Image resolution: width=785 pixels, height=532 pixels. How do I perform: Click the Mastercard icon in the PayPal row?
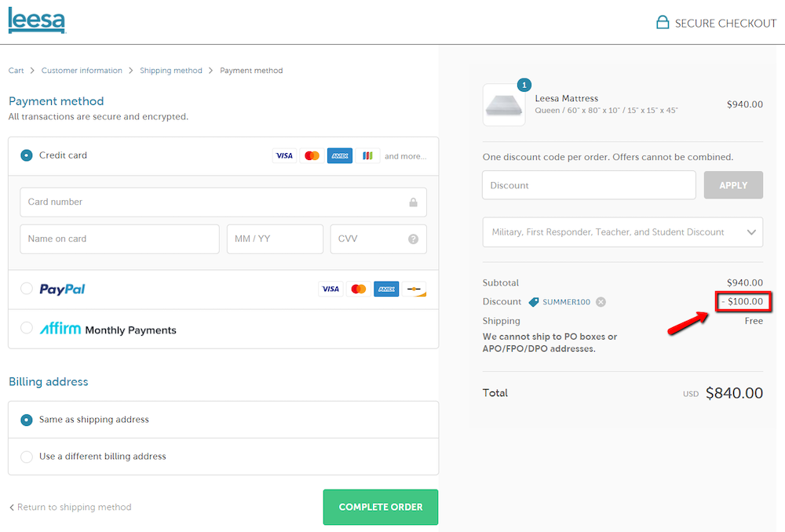359,289
